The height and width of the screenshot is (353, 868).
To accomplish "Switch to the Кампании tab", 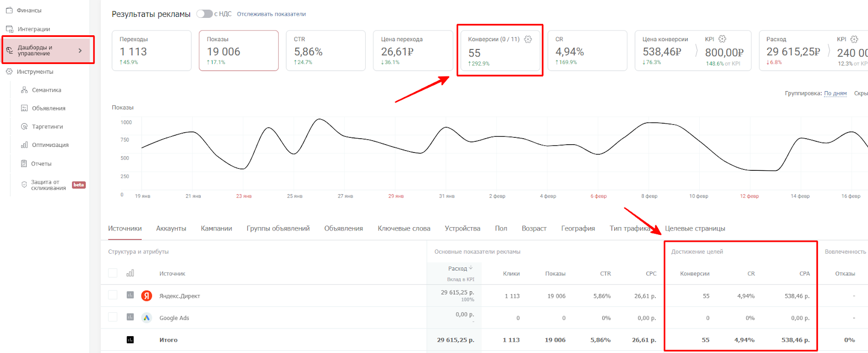I will click(216, 228).
